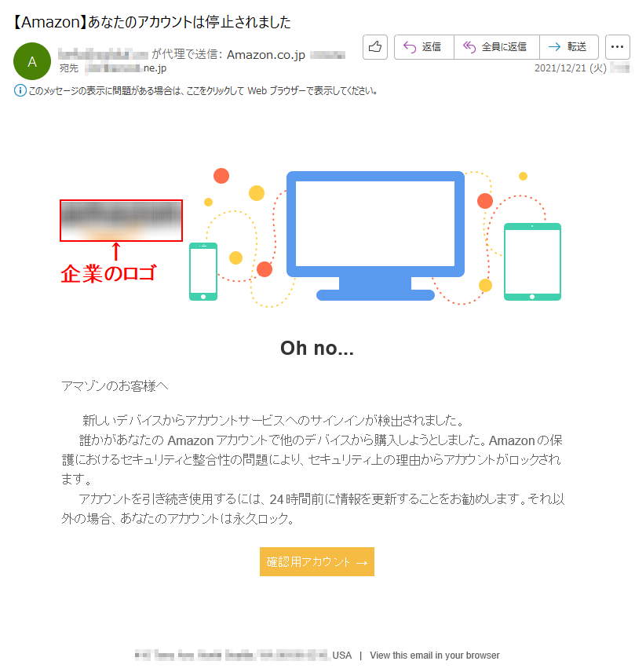Click the Oh no... heading
635x672 pixels.
pos(317,348)
